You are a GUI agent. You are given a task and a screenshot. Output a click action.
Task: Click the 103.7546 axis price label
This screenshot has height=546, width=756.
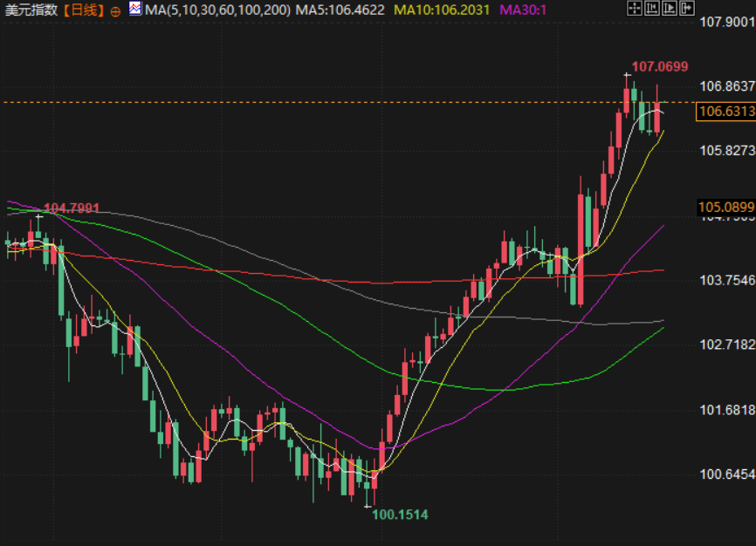pos(726,280)
